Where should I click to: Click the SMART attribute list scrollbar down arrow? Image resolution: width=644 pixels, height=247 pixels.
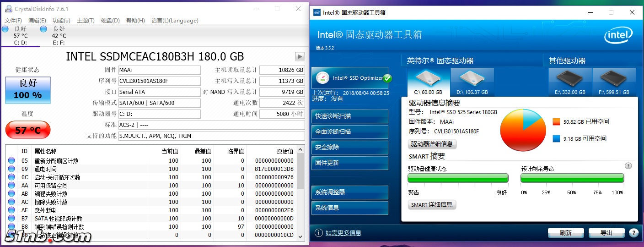coord(301,236)
